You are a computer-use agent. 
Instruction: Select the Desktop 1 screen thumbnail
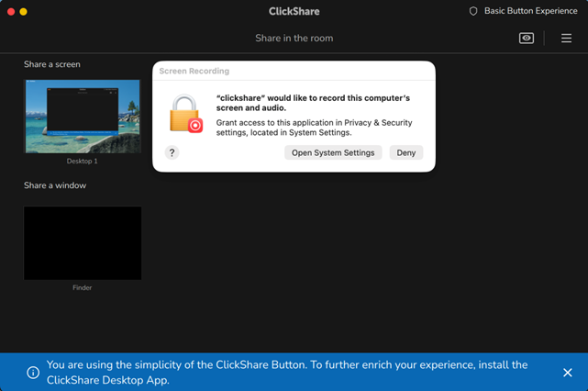coord(83,117)
